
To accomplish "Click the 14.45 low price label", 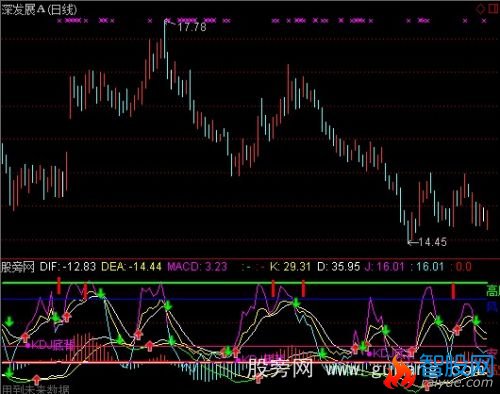I will click(432, 242).
